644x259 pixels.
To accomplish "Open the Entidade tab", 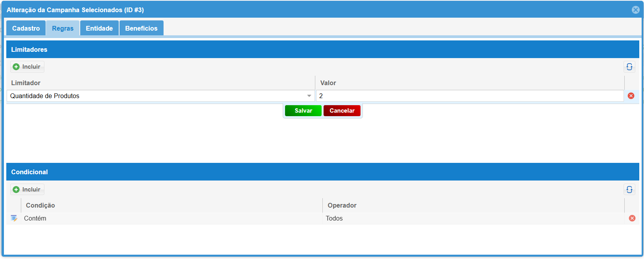I will click(x=99, y=28).
